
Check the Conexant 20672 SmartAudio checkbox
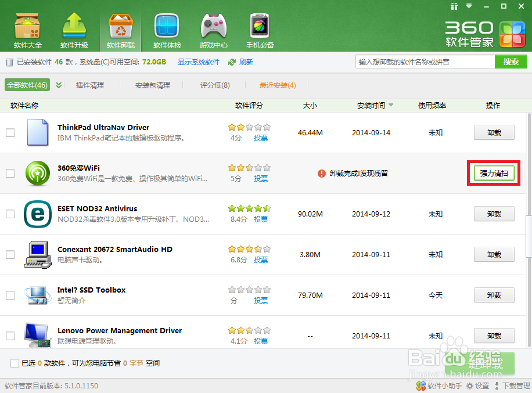(10, 255)
